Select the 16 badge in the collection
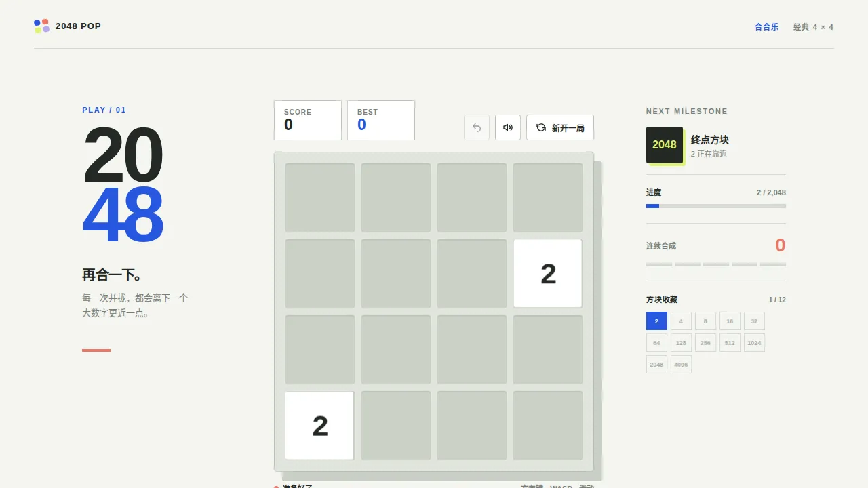 tap(730, 321)
